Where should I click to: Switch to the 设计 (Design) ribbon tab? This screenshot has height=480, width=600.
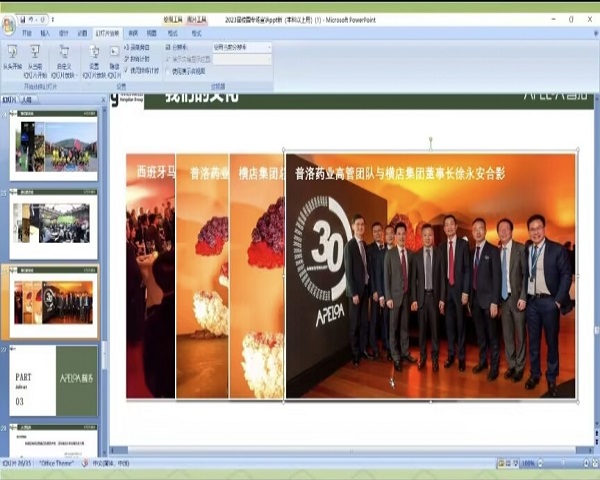(64, 34)
